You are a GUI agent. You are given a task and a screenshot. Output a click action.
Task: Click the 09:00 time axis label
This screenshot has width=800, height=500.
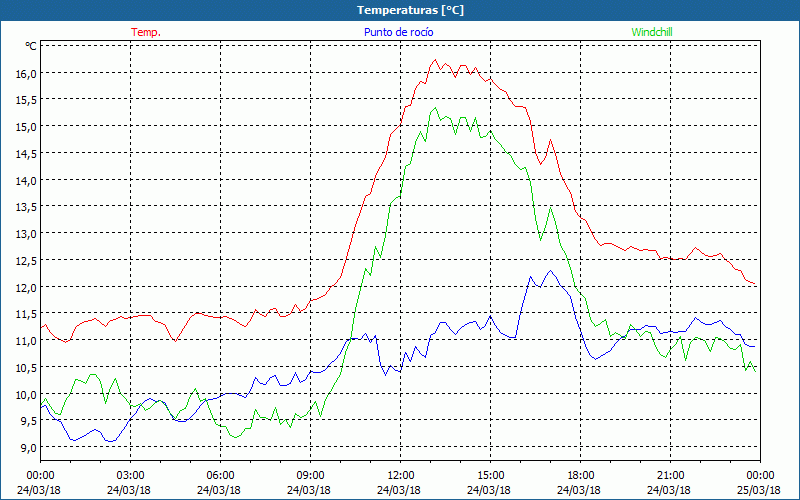(x=311, y=475)
